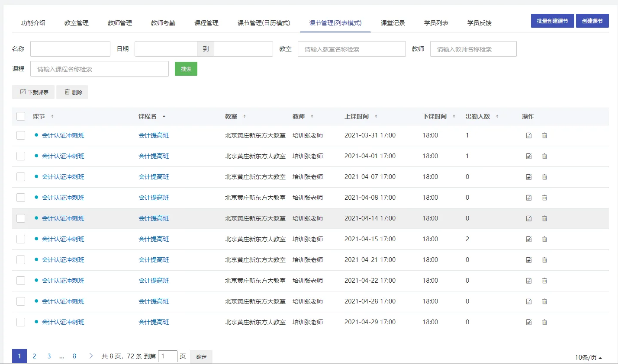This screenshot has width=618, height=364.
Task: Delete the 2021-03-31 lesson row
Action: point(544,135)
